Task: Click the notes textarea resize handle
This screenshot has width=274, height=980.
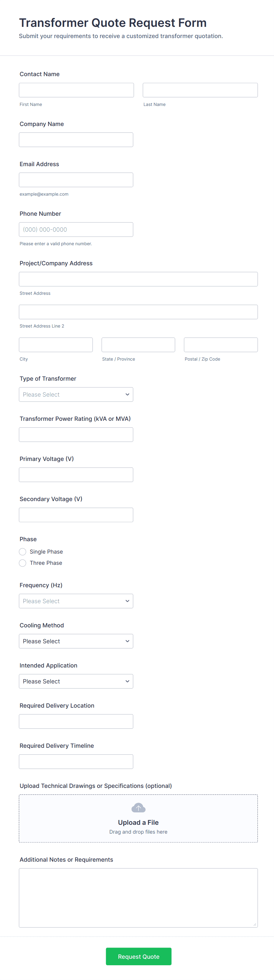Action: pyautogui.click(x=255, y=924)
